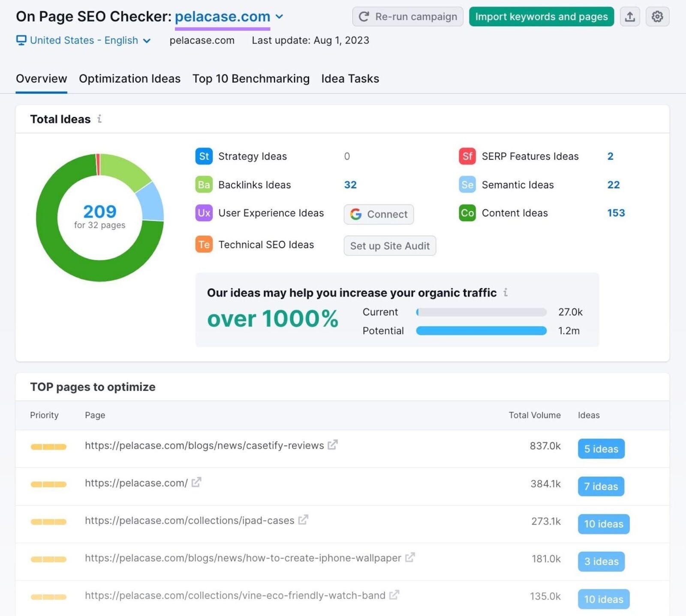Click the light green donut chart segment
This screenshot has height=616, width=686.
tap(124, 171)
